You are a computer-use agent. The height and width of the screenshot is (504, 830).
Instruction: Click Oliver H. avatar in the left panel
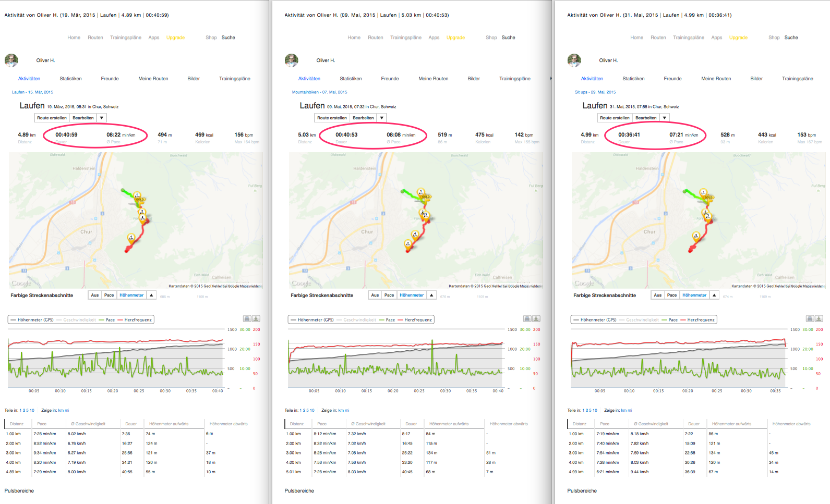coord(11,60)
